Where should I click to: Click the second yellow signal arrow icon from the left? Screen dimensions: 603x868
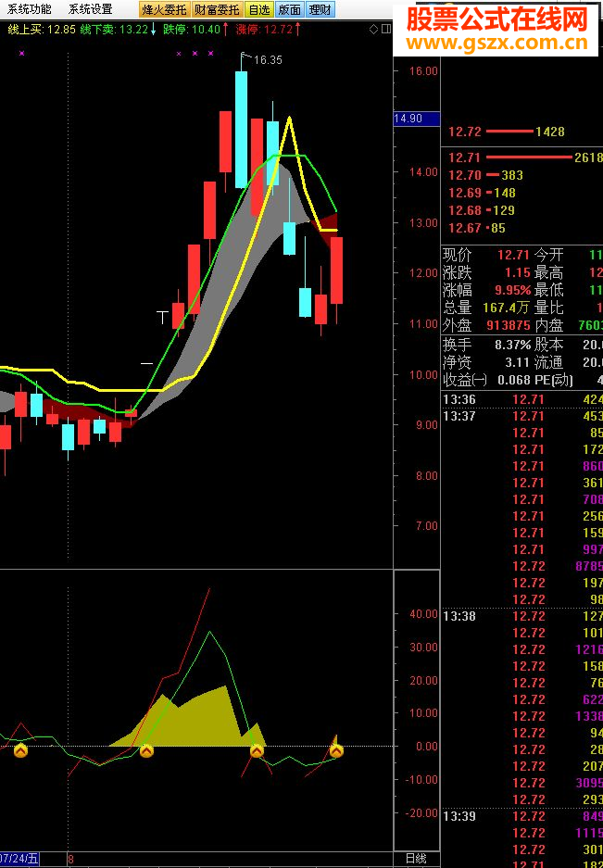[x=146, y=750]
